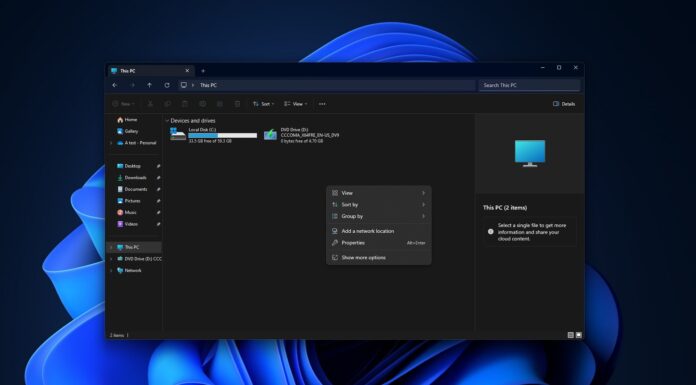Expand the This PC node in sidebar
Image resolution: width=696 pixels, height=385 pixels.
point(111,247)
